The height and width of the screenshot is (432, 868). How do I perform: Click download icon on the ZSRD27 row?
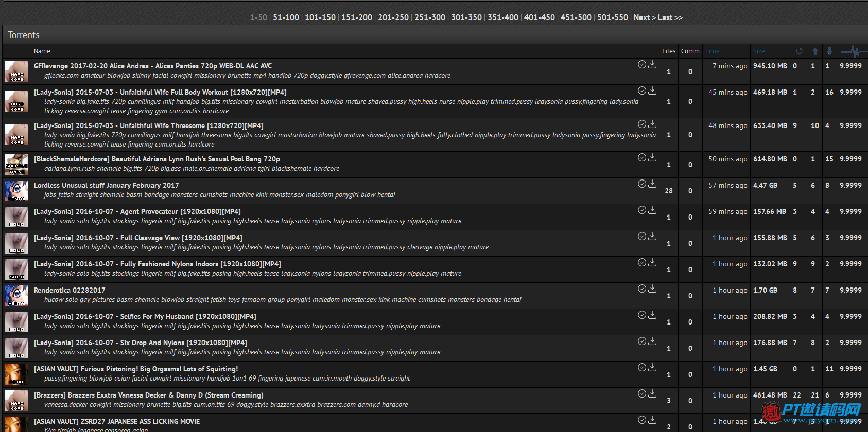[x=652, y=420]
